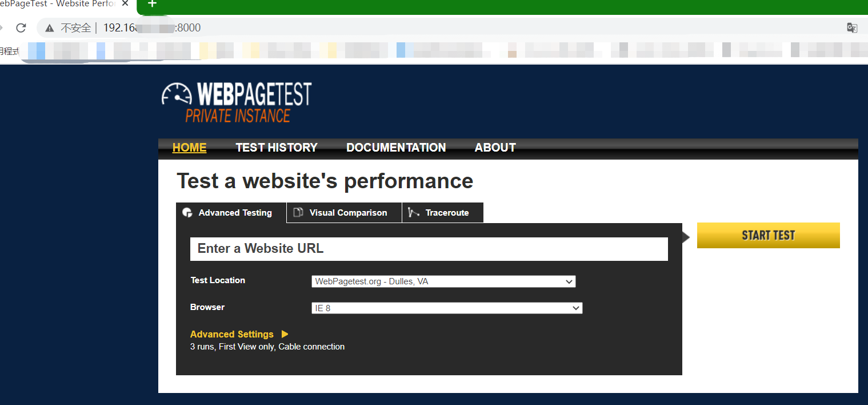Close the WebPageTest browser tab
This screenshot has width=868, height=405.
[126, 4]
